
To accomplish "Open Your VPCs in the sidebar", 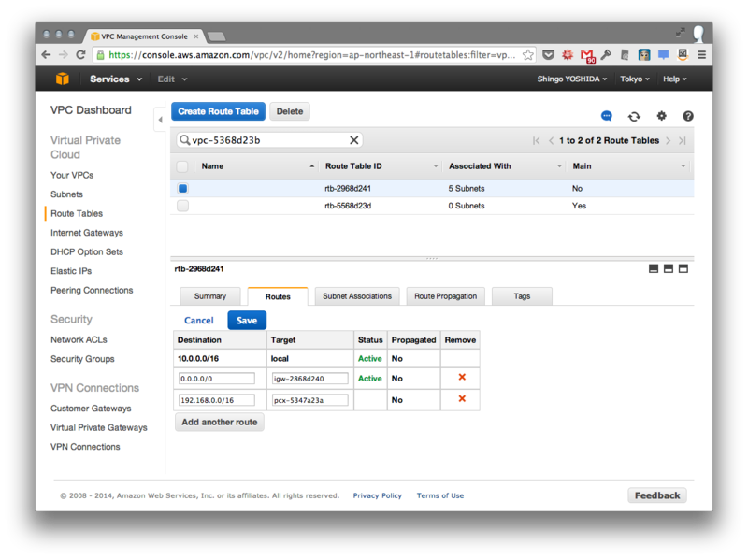I will (x=72, y=175).
